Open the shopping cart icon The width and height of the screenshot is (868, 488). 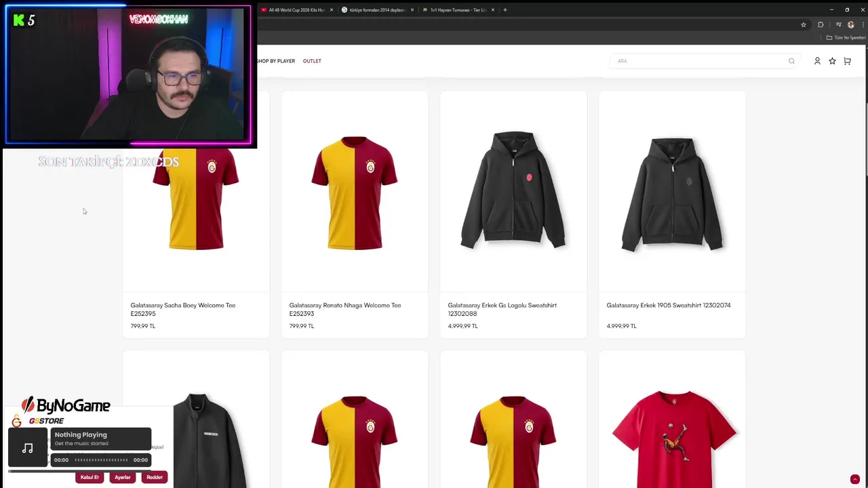(847, 61)
